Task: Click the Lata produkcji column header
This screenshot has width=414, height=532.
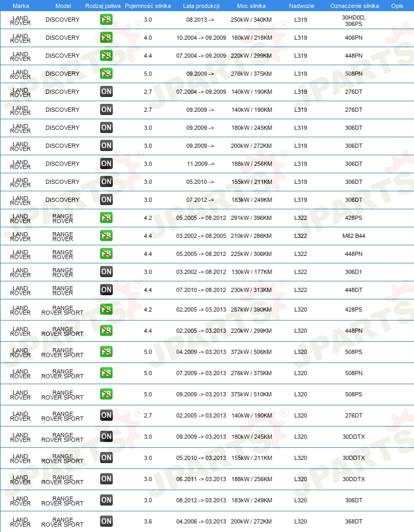Action: (201, 6)
